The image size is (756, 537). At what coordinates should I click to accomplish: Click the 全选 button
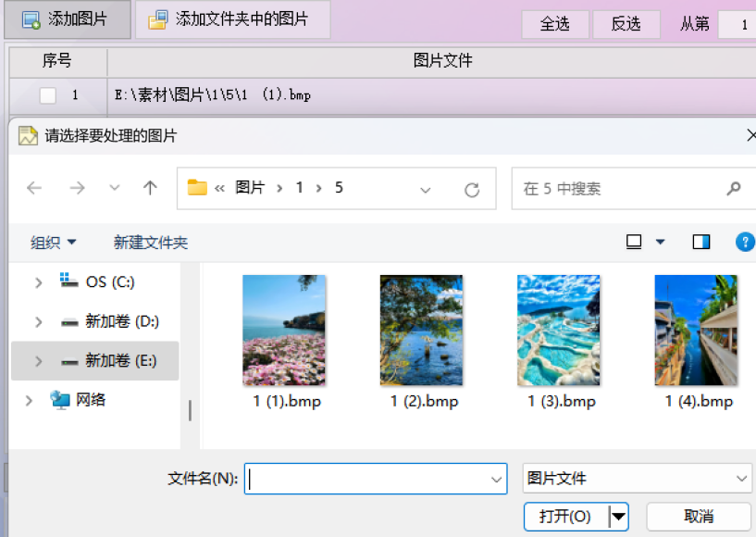tap(555, 24)
